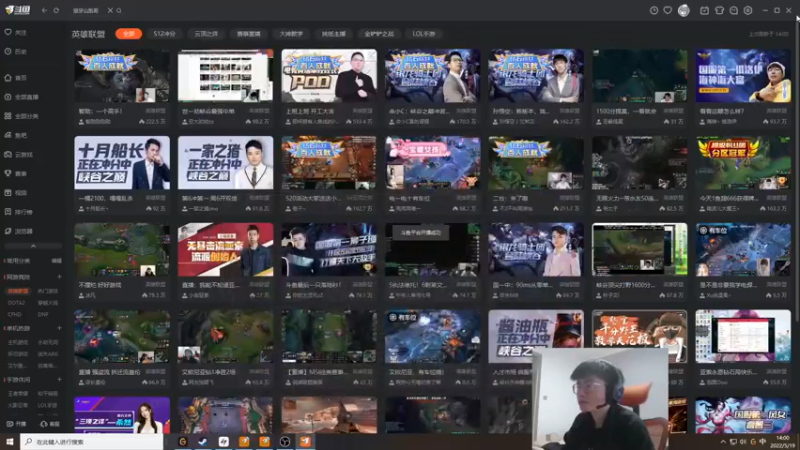This screenshot has width=800, height=450.
Task: Open Logitech G icon in the taskbar
Action: pos(183,442)
